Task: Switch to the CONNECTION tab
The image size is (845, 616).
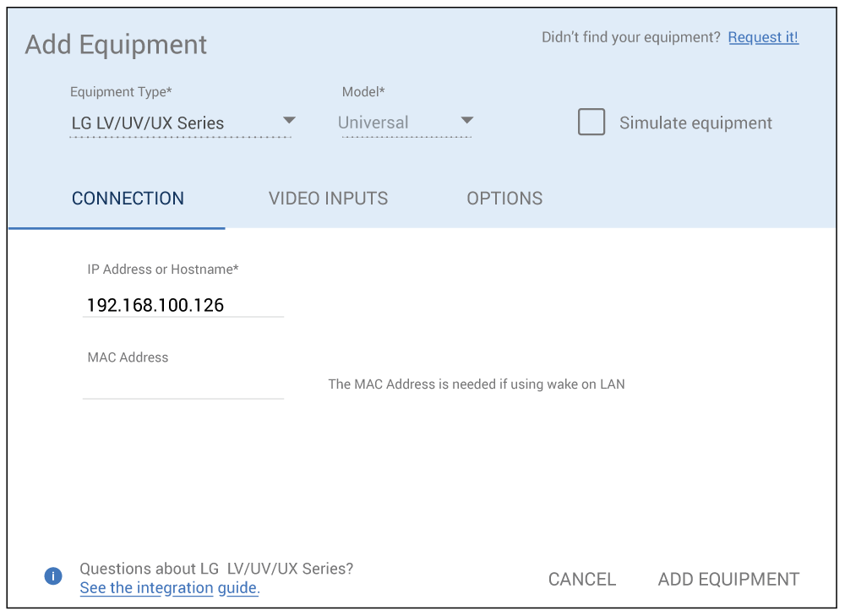Action: tap(128, 199)
